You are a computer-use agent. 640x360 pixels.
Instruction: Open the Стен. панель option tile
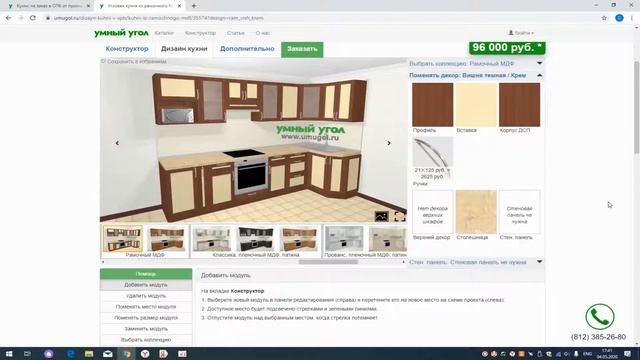[520, 212]
